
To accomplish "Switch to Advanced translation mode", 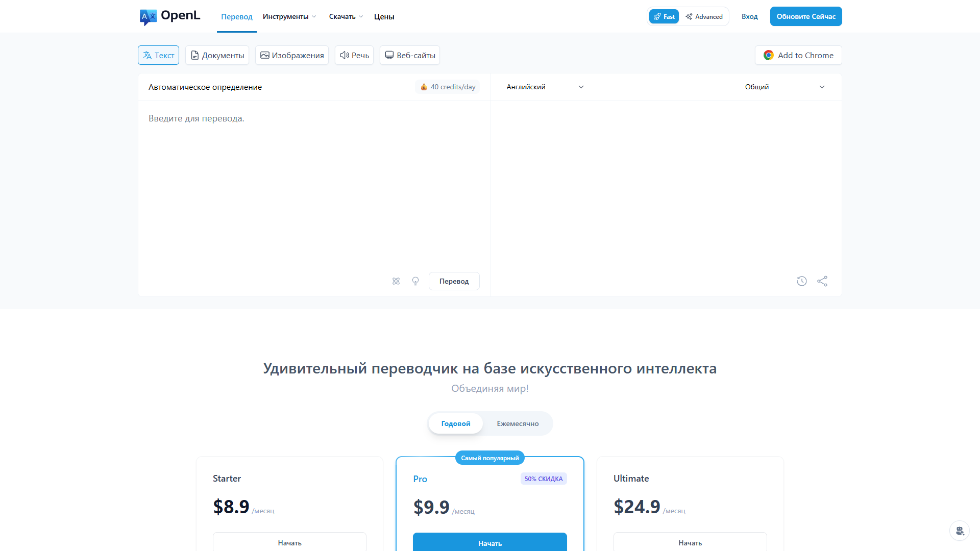I will point(704,16).
